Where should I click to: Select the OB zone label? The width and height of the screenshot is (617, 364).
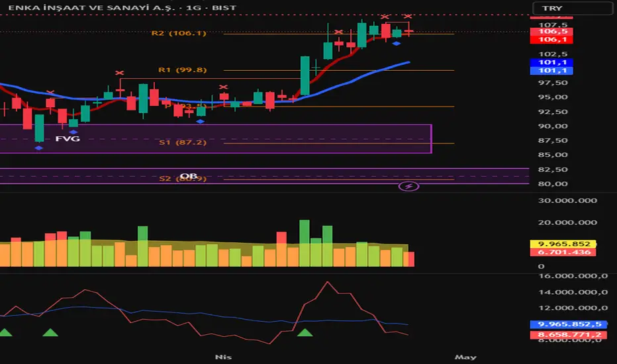pyautogui.click(x=188, y=175)
